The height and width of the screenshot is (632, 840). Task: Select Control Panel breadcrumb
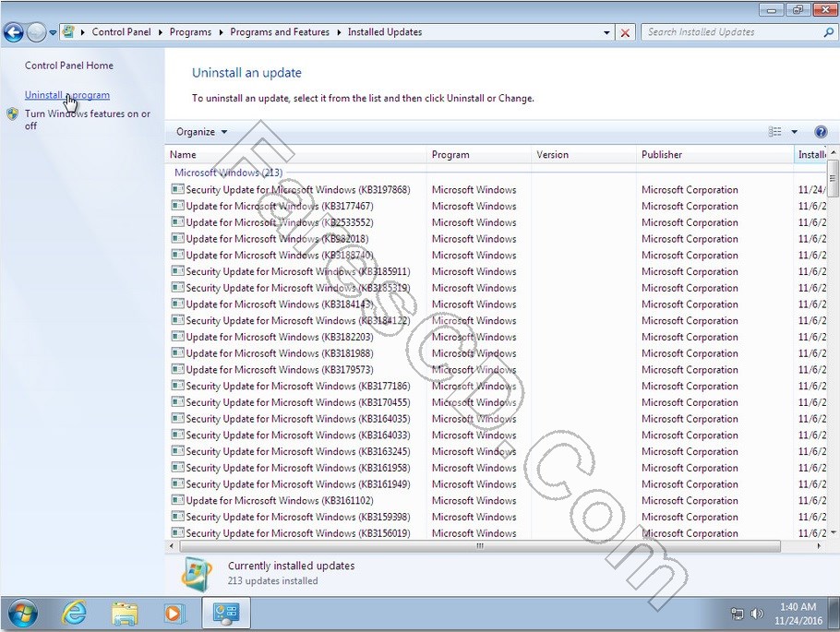[122, 32]
